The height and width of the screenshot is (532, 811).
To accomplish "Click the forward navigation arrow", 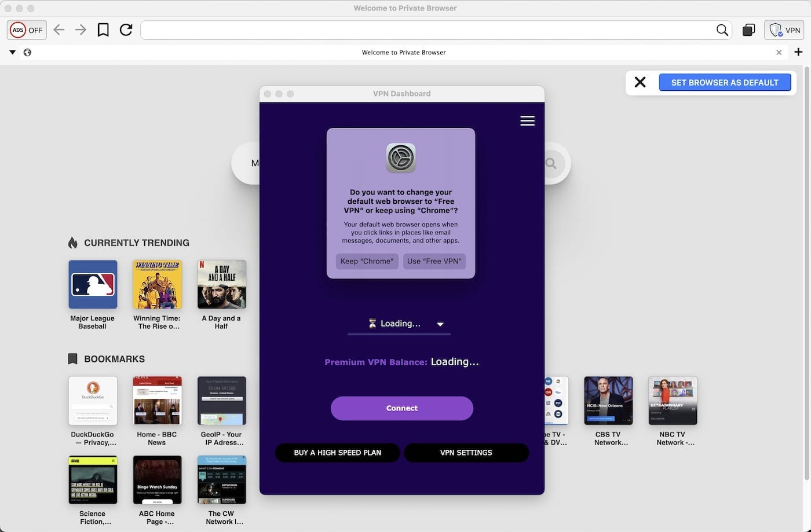I will click(x=81, y=30).
